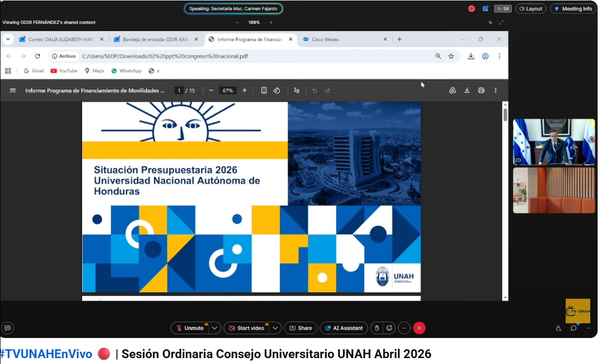Click the red leave meeting button

419,328
